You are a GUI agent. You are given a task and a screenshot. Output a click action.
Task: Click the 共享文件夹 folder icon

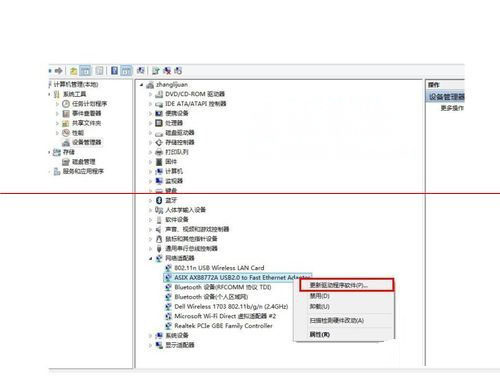[66, 123]
